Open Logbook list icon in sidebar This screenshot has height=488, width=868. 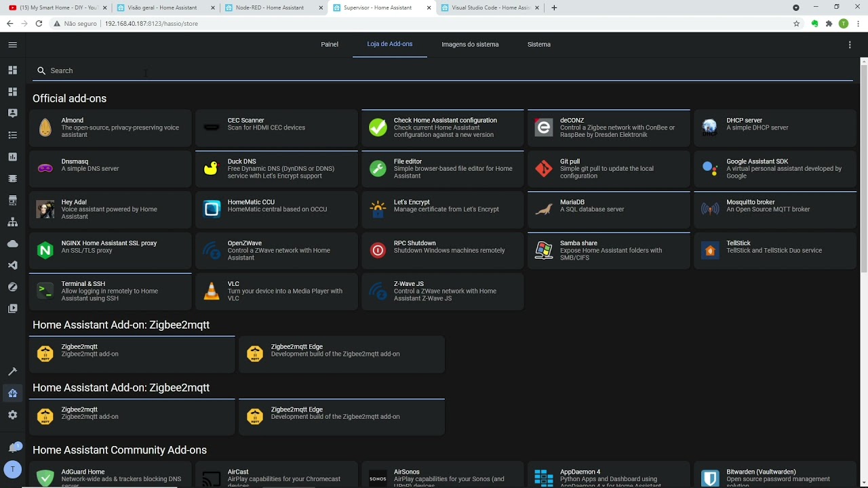(12, 135)
